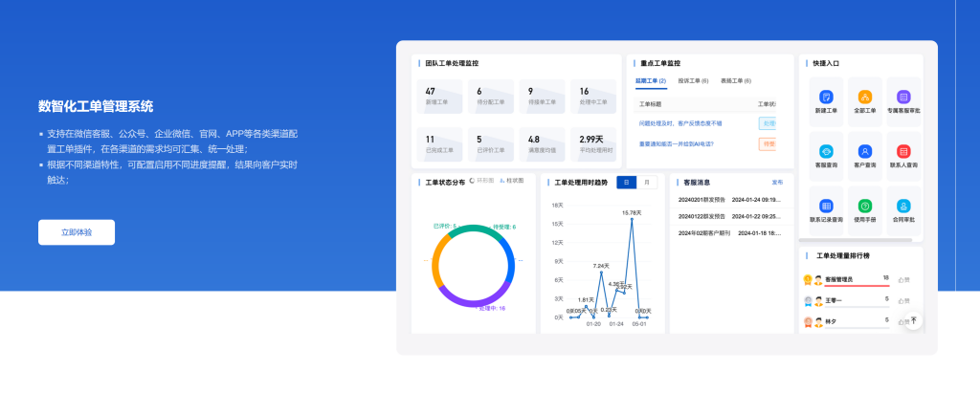Viewport: 980px width, 393px height.
Task: Click the 联系记录查询 table icon
Action: (826, 206)
